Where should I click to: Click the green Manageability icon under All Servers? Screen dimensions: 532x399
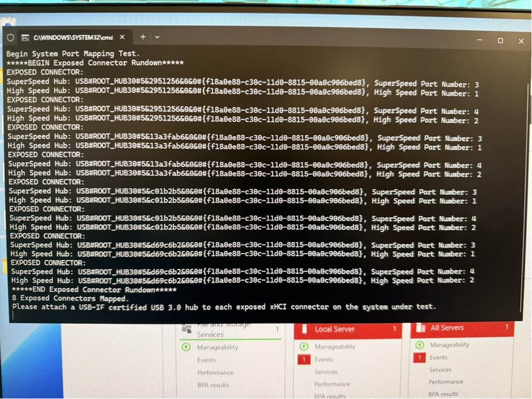tap(419, 345)
